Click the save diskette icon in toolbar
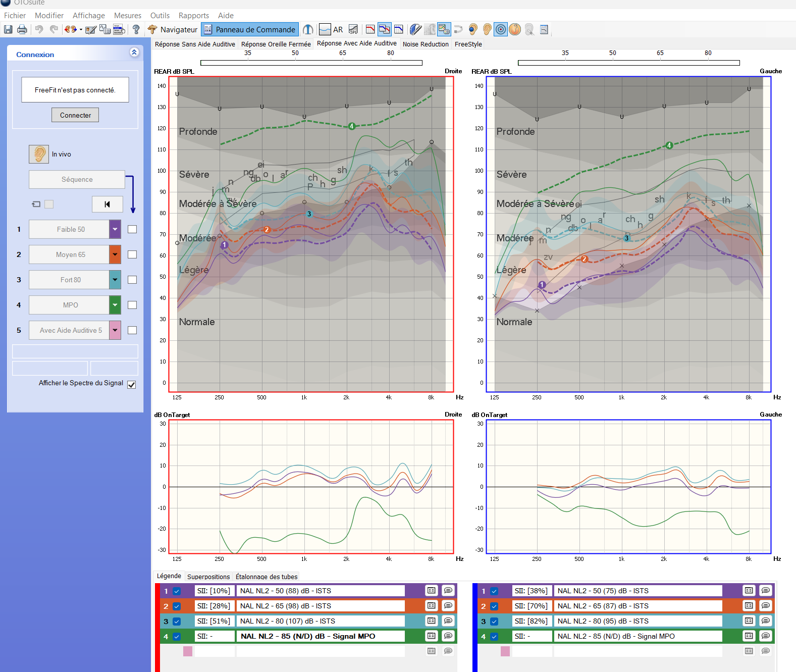This screenshot has height=672, width=796. [8, 30]
